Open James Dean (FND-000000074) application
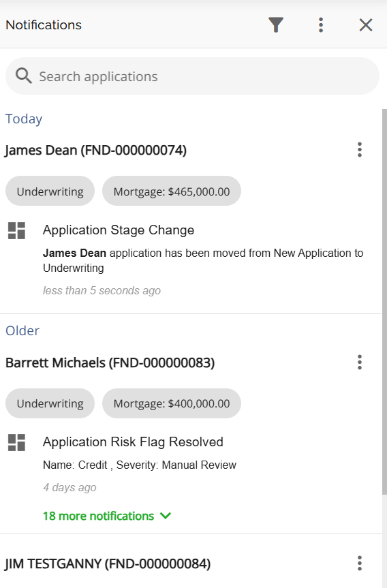The width and height of the screenshot is (387, 588). pyautogui.click(x=95, y=151)
